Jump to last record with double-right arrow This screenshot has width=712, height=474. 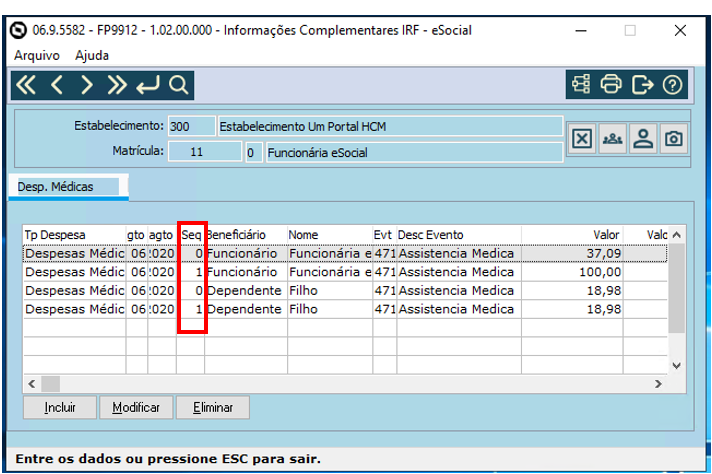(x=117, y=85)
